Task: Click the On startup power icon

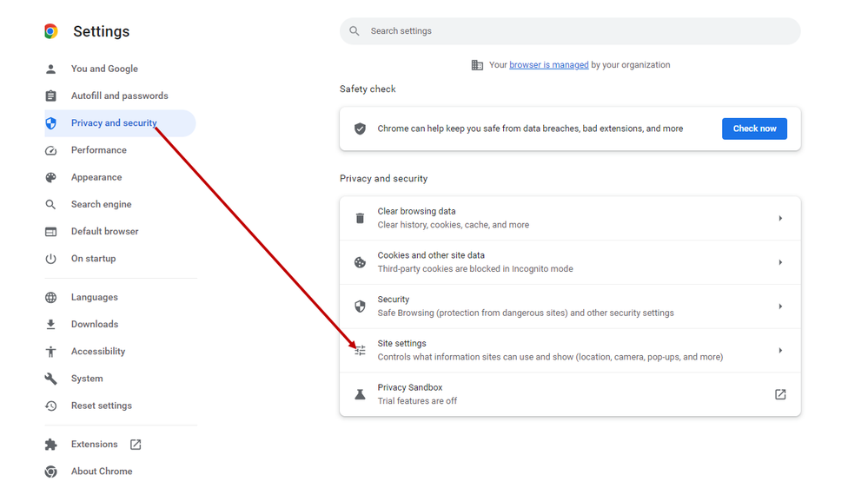Action: [51, 259]
